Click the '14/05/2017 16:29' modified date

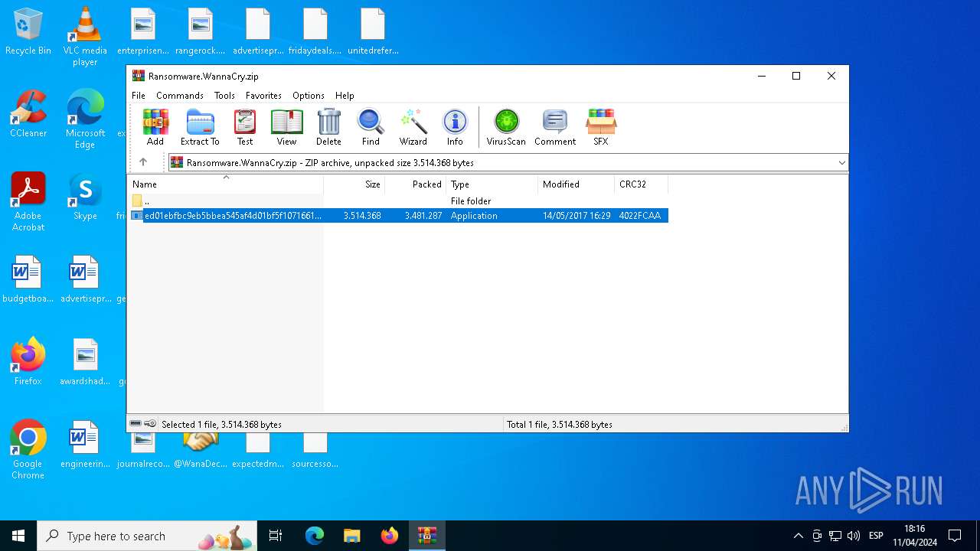point(577,216)
